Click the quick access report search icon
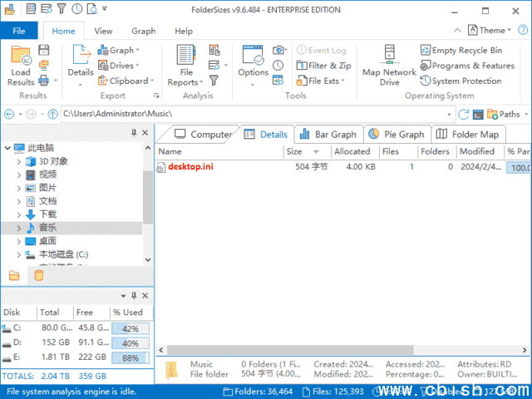The image size is (532, 399). [92, 9]
